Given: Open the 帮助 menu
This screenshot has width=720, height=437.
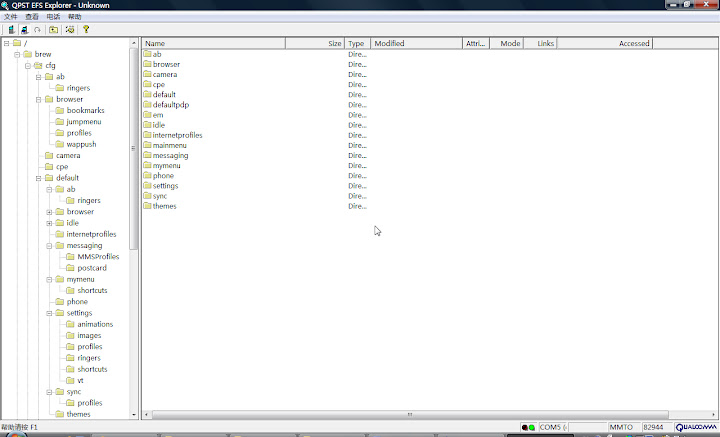Looking at the screenshot, I should pos(74,17).
